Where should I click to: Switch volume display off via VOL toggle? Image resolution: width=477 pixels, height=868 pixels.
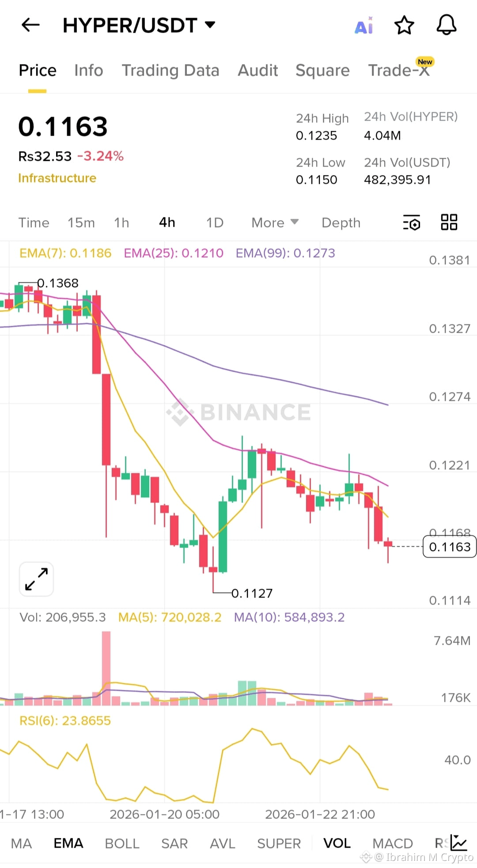pos(337,843)
